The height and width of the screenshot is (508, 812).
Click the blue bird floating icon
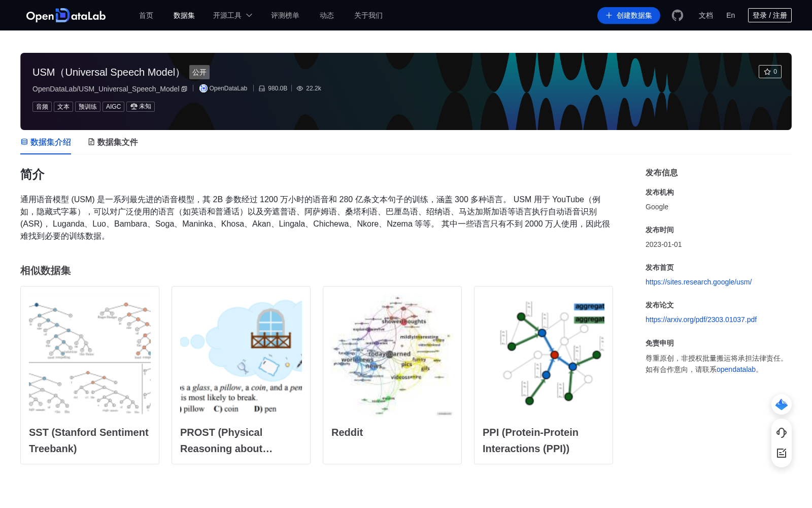pyautogui.click(x=782, y=404)
